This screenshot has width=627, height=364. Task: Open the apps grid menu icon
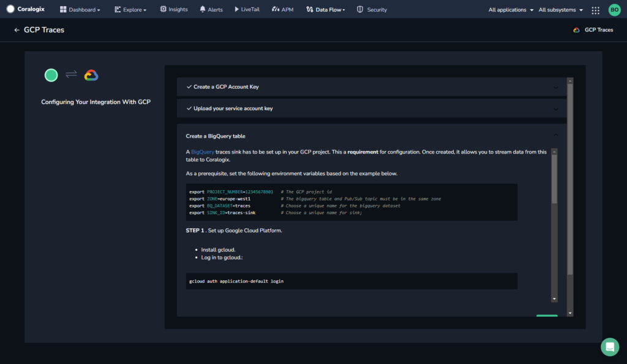click(595, 10)
